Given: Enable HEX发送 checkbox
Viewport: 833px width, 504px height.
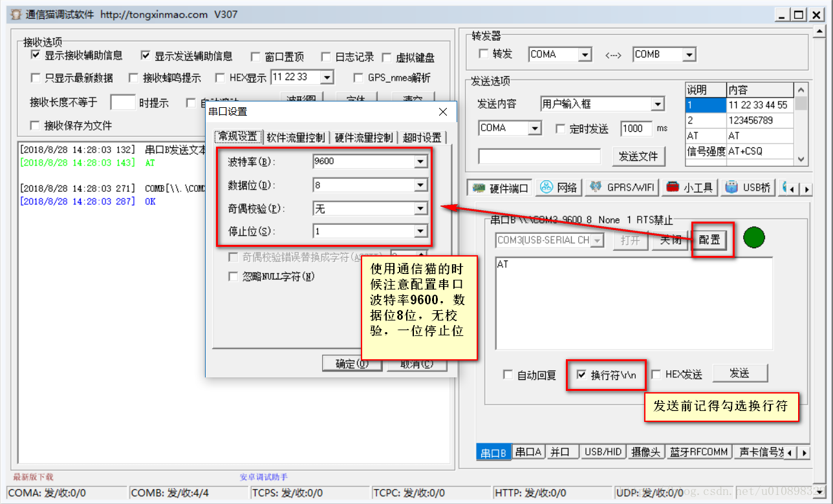Looking at the screenshot, I should click(656, 374).
